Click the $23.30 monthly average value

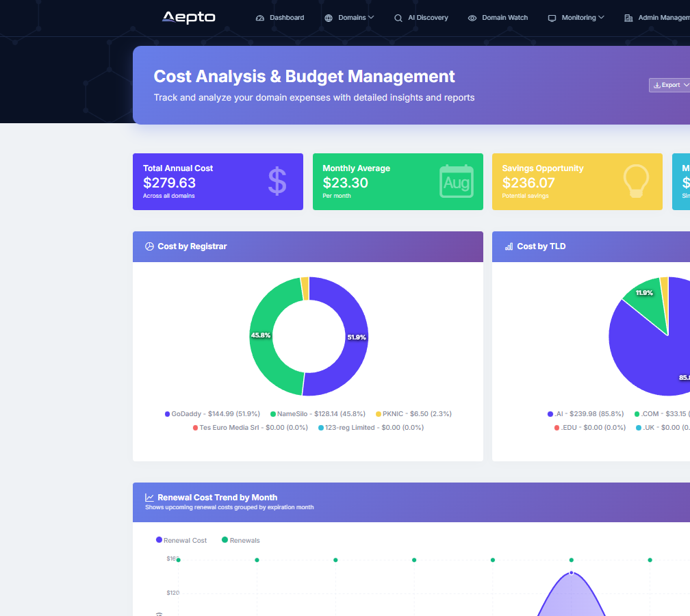(346, 183)
